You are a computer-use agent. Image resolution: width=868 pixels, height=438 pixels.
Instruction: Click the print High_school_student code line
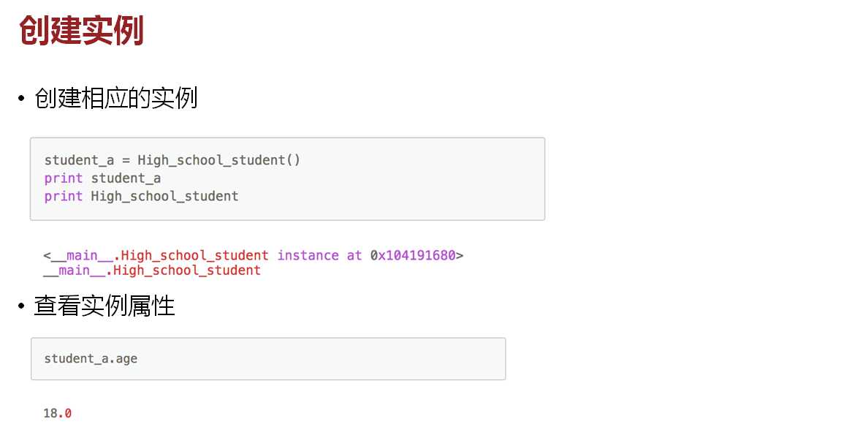(141, 196)
